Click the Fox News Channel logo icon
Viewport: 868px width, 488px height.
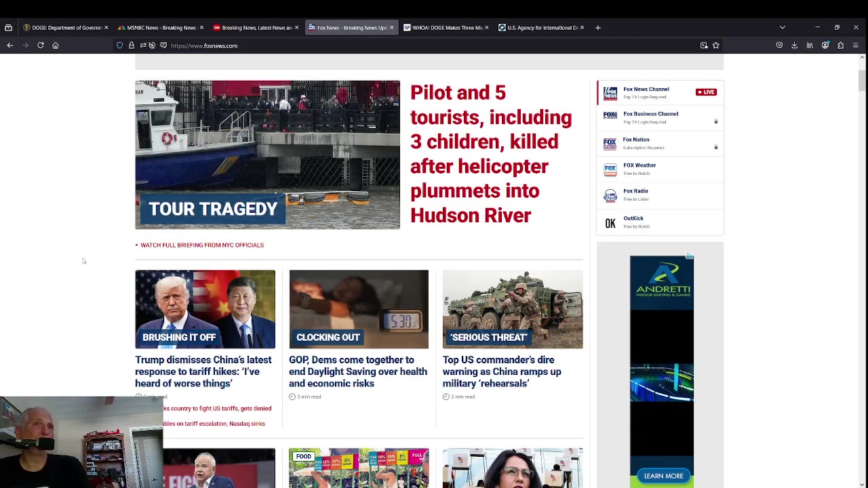click(x=610, y=93)
